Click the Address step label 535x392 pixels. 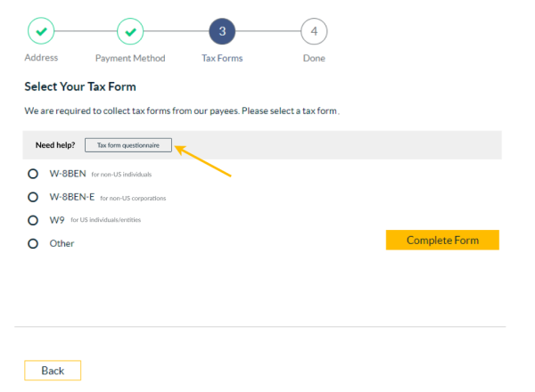(x=41, y=58)
